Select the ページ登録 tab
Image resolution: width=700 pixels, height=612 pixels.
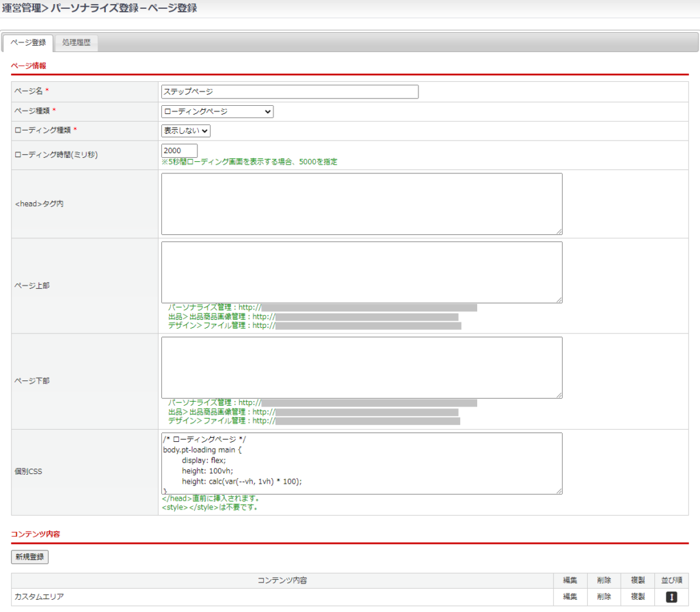click(x=29, y=42)
